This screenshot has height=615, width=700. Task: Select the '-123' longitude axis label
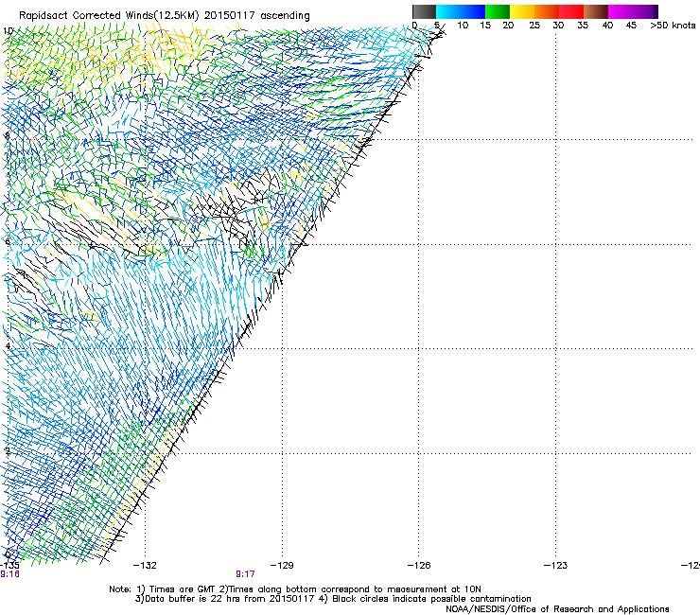click(x=556, y=566)
